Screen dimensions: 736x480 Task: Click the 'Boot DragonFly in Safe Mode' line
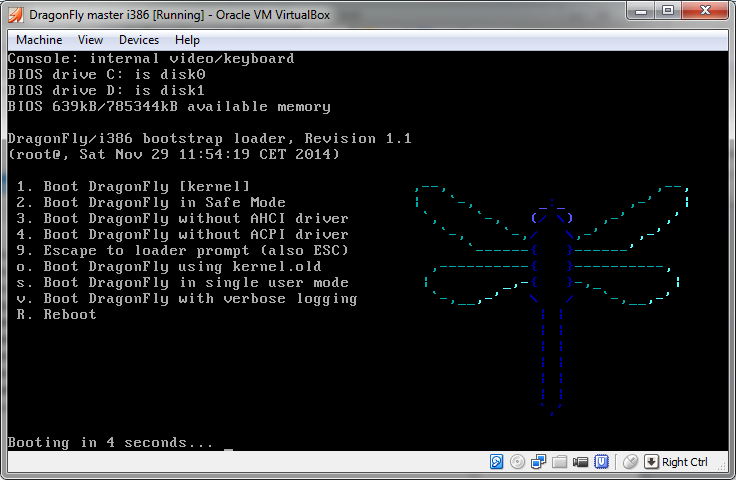[150, 202]
